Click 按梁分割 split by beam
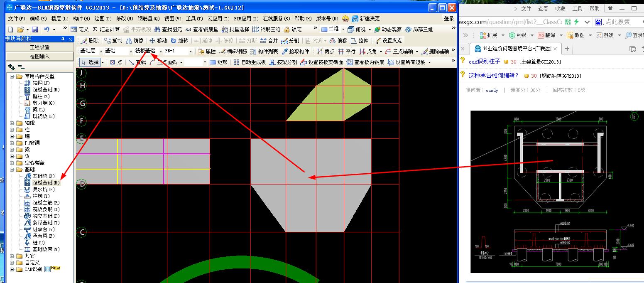Screen dimensions: 644x283 pos(283,62)
